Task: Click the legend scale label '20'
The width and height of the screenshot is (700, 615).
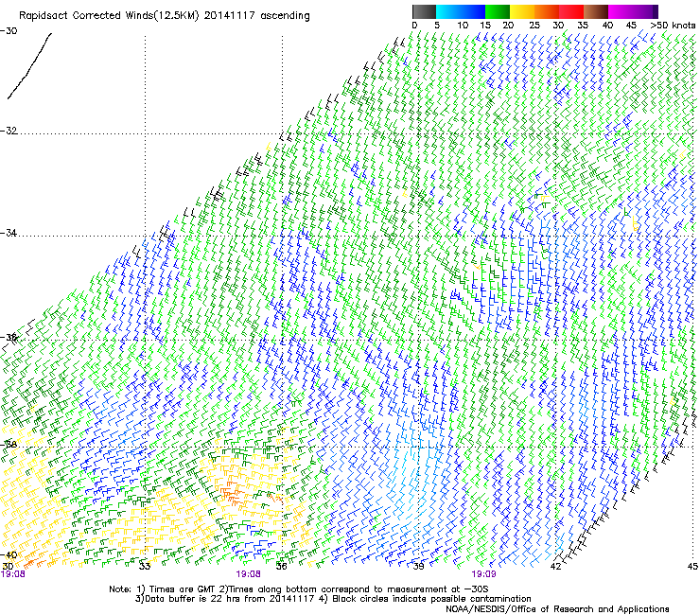Action: click(508, 25)
